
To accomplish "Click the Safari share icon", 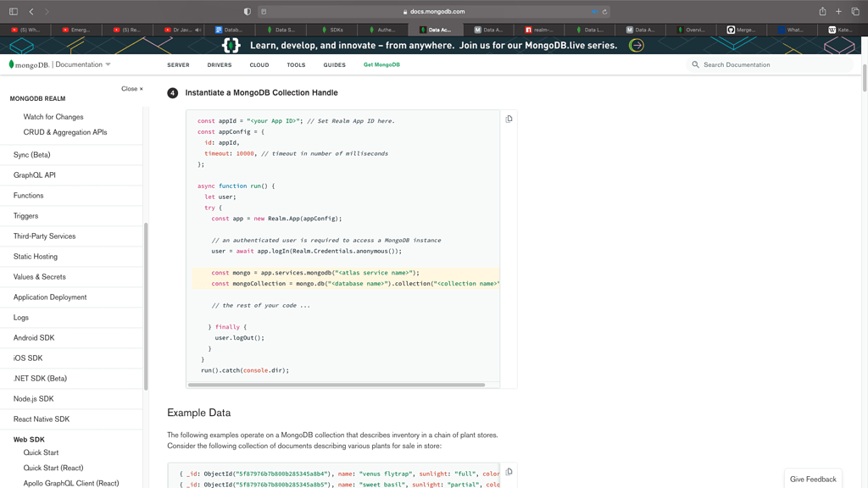I will click(822, 12).
